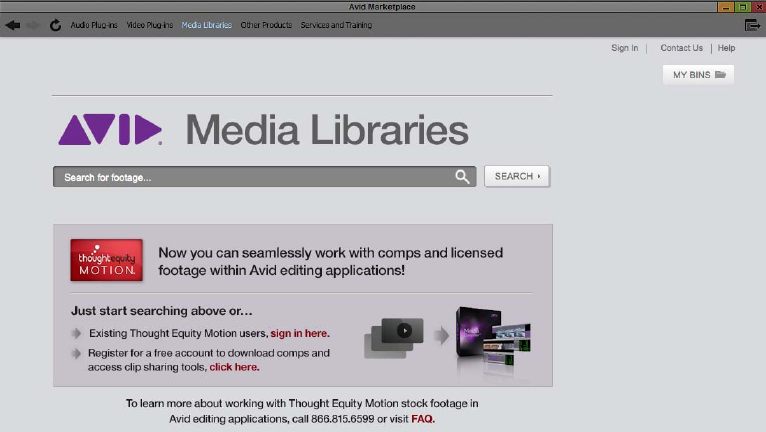Screen dimensions: 766x432
Task: Maximize the Avid Marketplace window
Action: coord(742,7)
